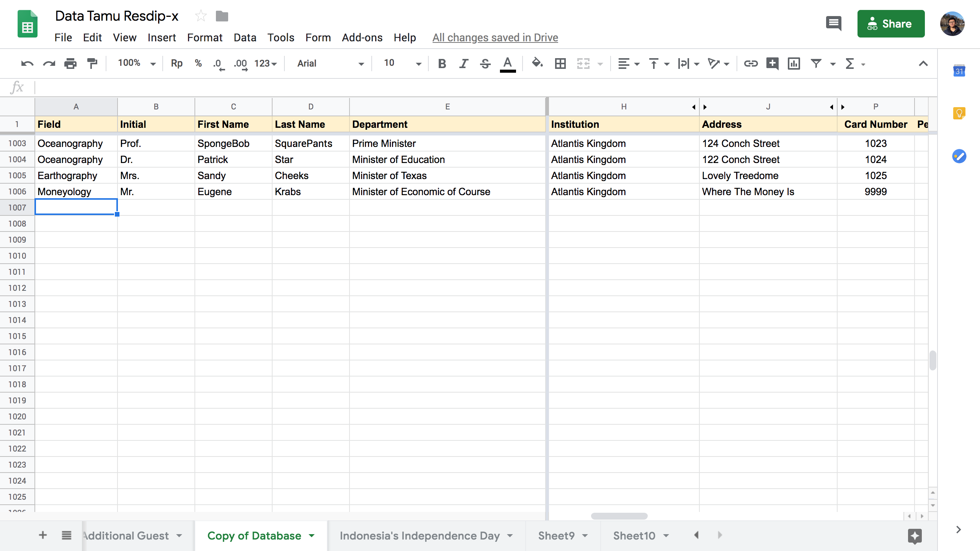Screen dimensions: 980x551
Task: Select cell with SpongeBob
Action: coord(233,143)
